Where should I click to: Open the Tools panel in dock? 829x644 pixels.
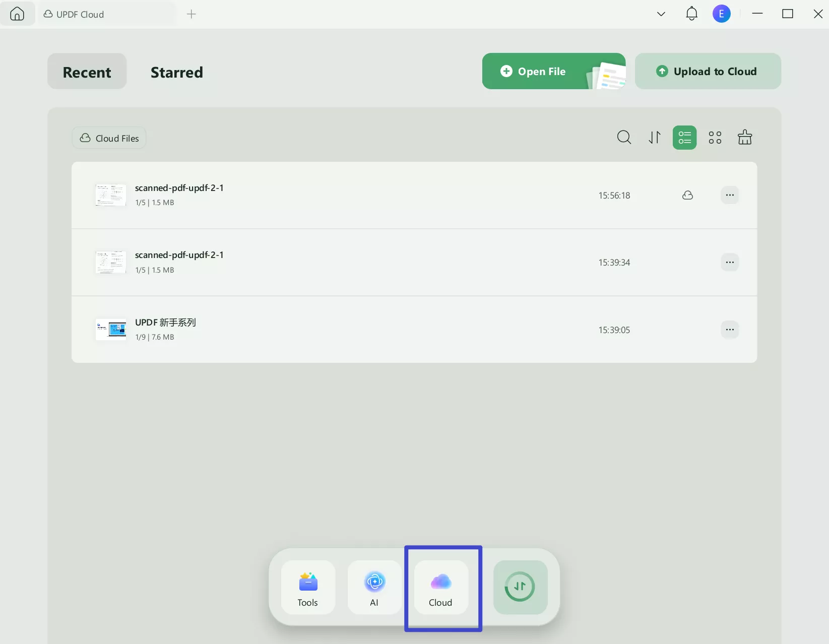[x=308, y=587]
